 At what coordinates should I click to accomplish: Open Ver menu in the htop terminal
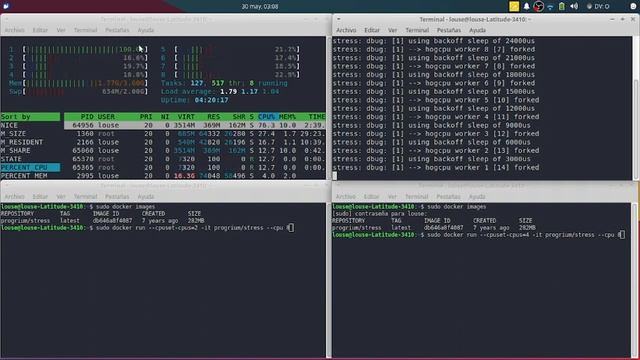pyautogui.click(x=61, y=30)
